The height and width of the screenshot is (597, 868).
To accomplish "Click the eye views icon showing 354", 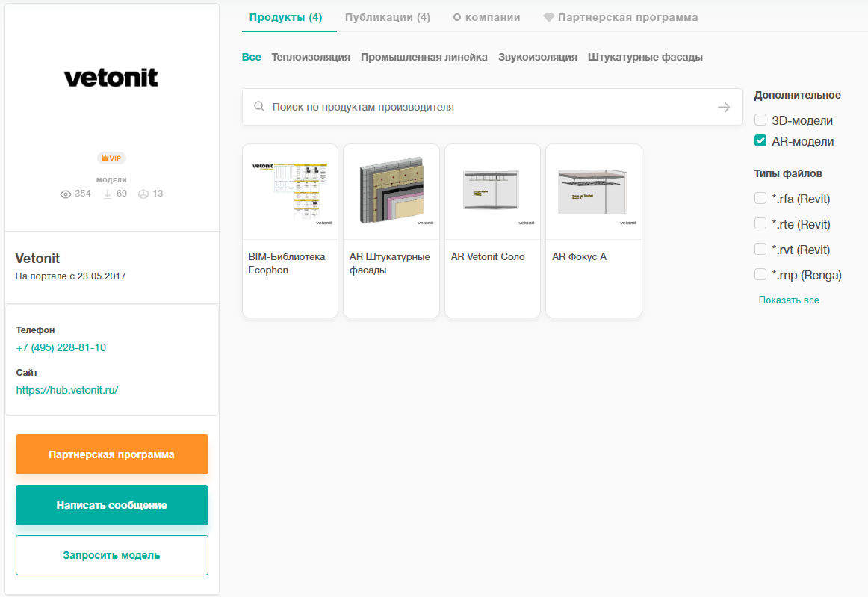I will [65, 194].
